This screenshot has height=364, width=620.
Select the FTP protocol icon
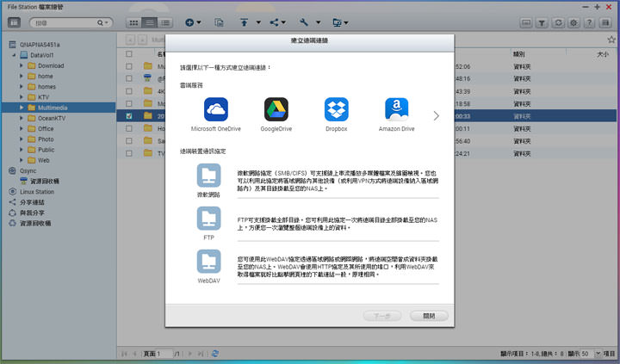[x=208, y=218]
